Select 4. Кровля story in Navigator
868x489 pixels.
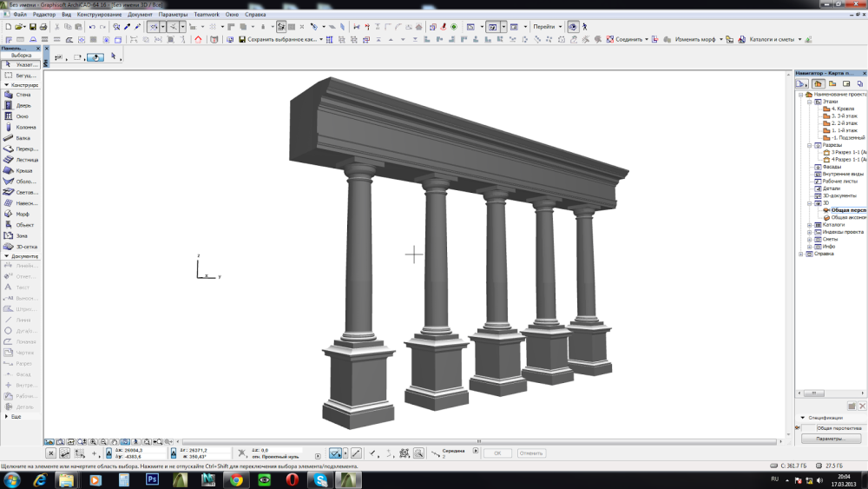839,109
